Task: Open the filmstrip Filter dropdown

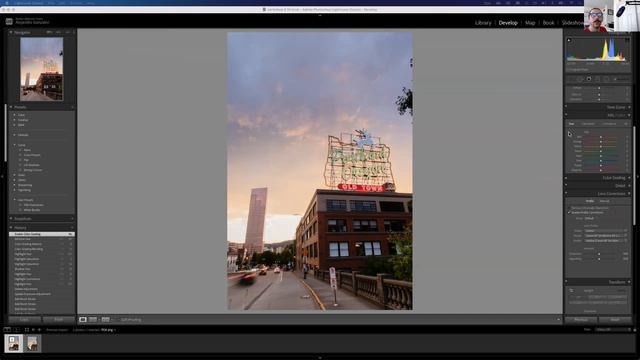Action: [x=612, y=330]
